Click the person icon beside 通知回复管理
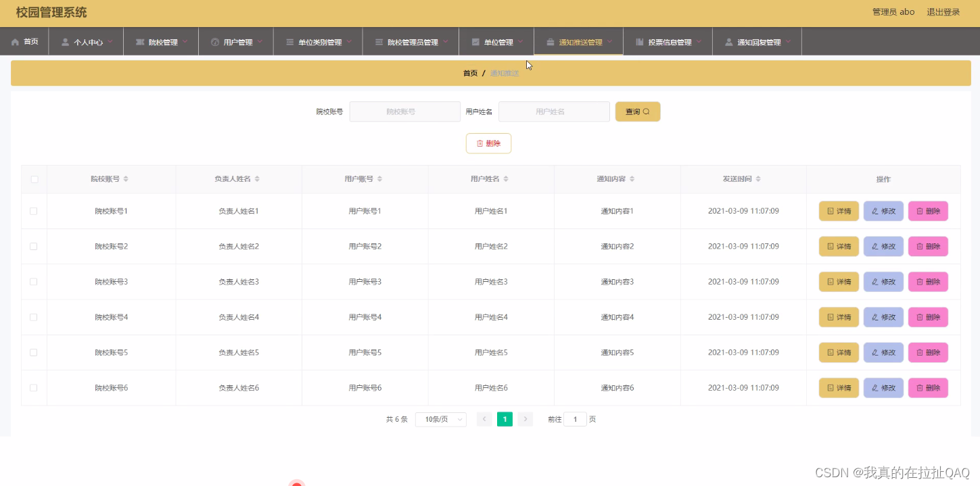Viewport: 980px width, 486px height. (728, 42)
